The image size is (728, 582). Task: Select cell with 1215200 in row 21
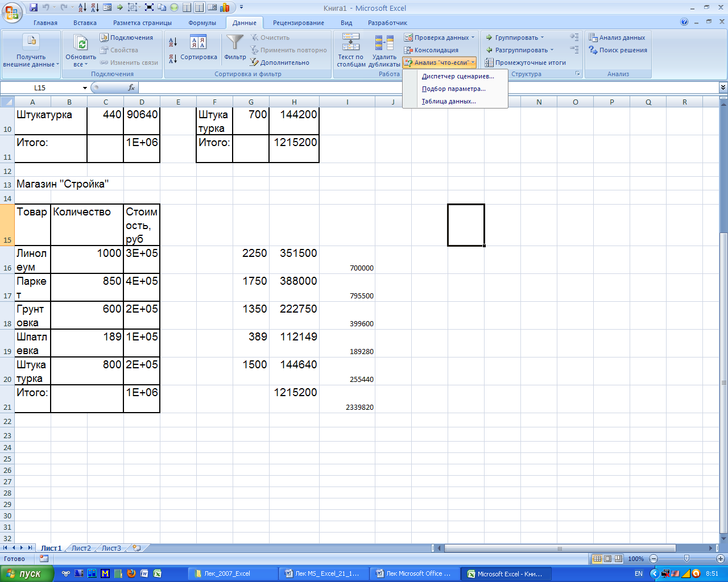(x=294, y=399)
